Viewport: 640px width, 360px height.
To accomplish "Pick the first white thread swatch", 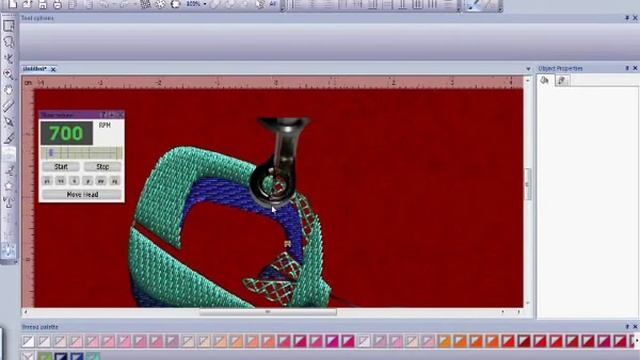I will (x=28, y=341).
